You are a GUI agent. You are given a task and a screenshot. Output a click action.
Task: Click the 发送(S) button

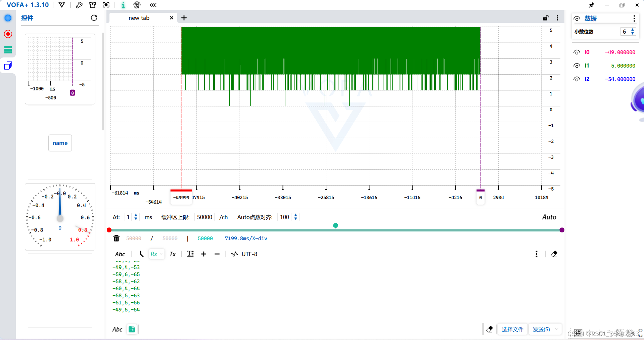pos(541,329)
